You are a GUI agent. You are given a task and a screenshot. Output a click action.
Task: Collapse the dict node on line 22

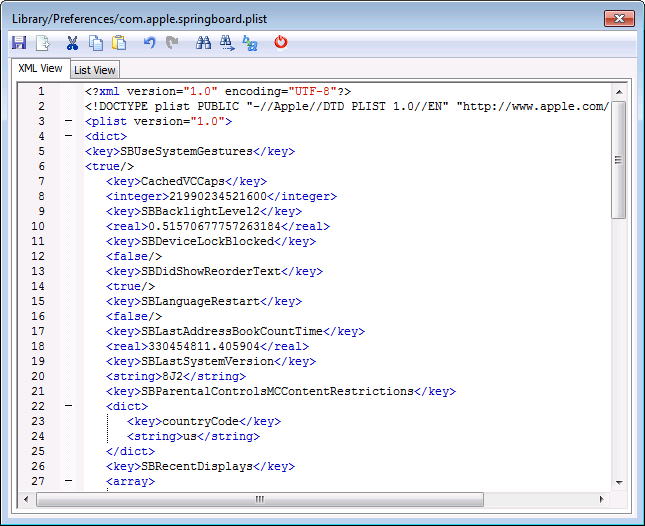[68, 406]
